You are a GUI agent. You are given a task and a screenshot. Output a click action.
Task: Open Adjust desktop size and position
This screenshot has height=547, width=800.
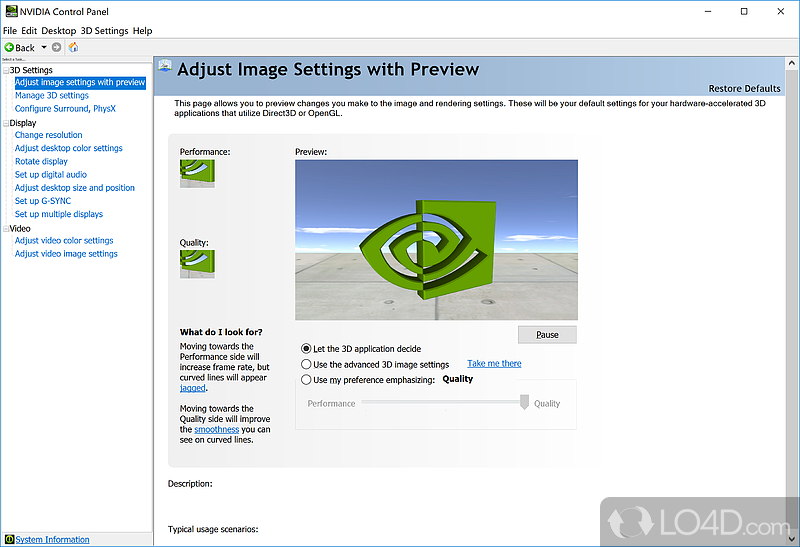pos(75,188)
